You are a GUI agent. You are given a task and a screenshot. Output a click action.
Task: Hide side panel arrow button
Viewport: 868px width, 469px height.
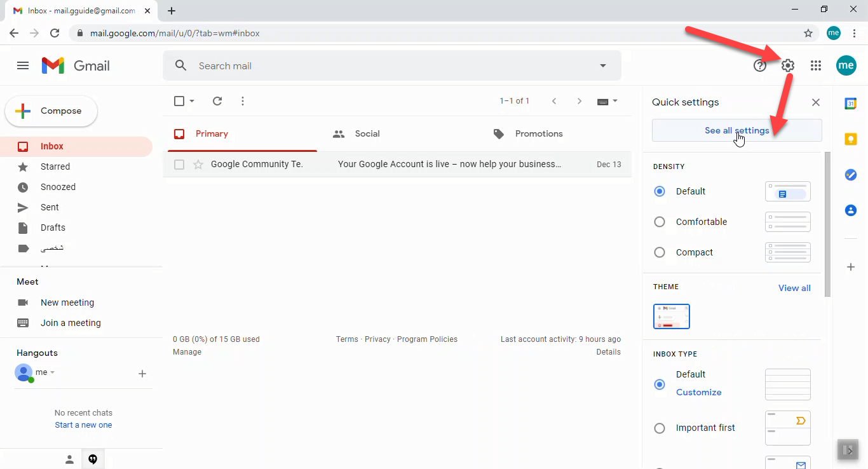click(x=848, y=450)
